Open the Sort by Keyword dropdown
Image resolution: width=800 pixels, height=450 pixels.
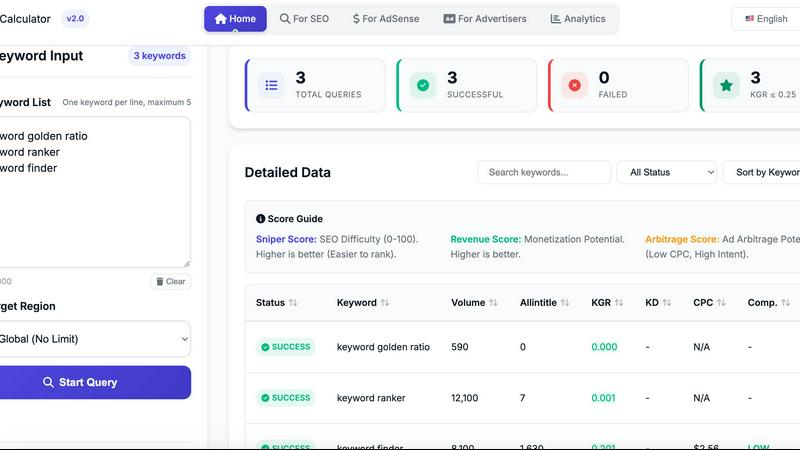pyautogui.click(x=762, y=172)
